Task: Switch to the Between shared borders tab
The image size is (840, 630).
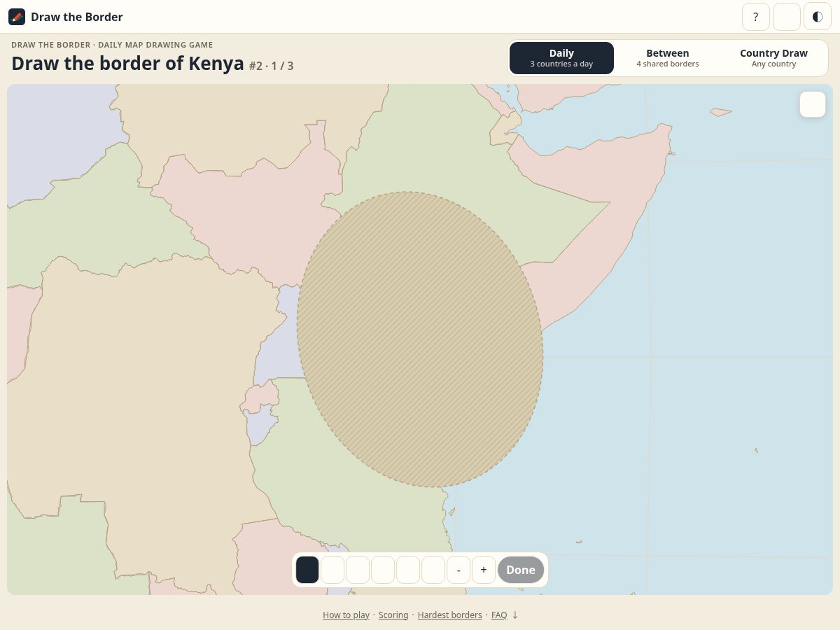Action: pyautogui.click(x=668, y=58)
